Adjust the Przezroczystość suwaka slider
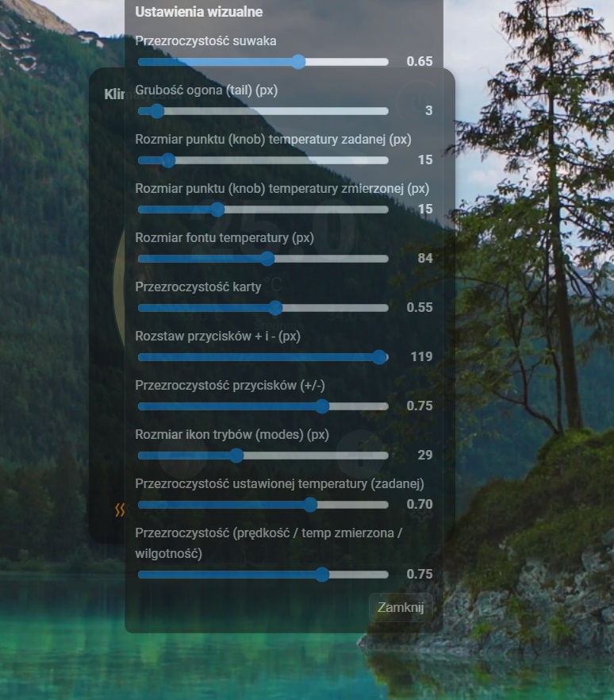This screenshot has height=700, width=614. click(263, 62)
